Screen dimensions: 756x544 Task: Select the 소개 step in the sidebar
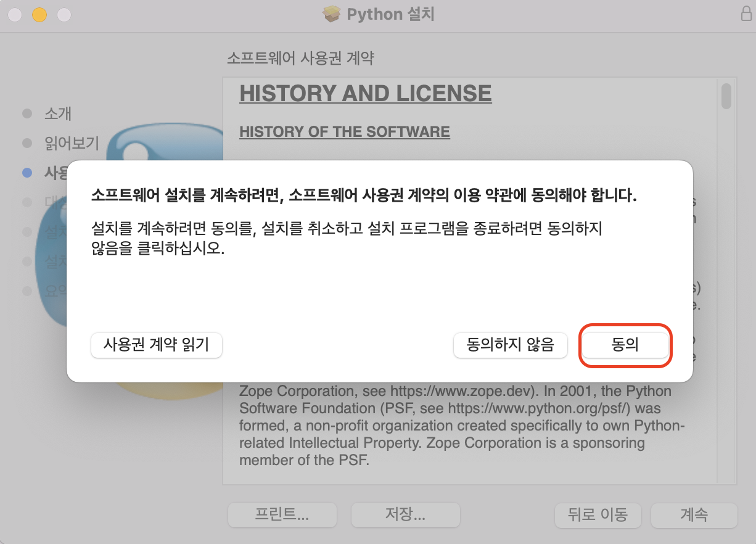coord(58,113)
